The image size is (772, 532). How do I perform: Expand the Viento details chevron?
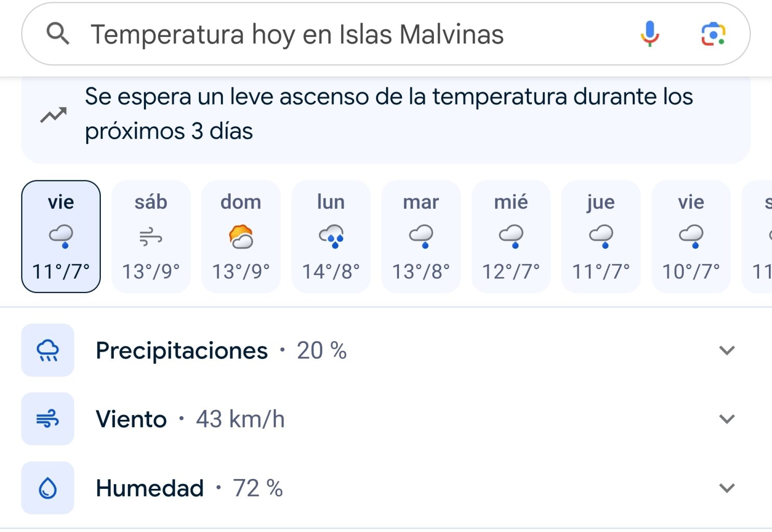click(727, 419)
